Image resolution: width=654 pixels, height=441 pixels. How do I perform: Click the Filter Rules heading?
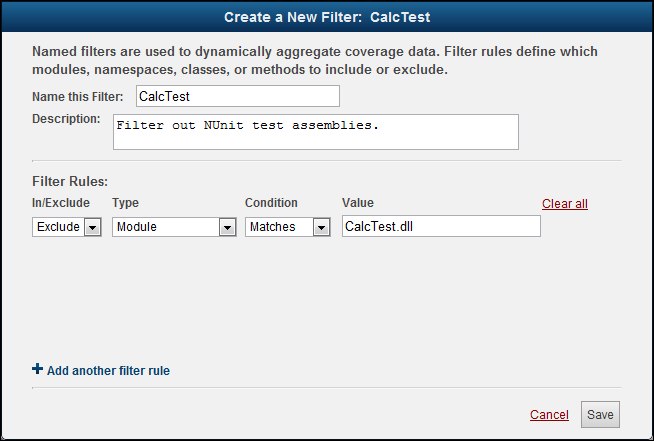point(70,182)
